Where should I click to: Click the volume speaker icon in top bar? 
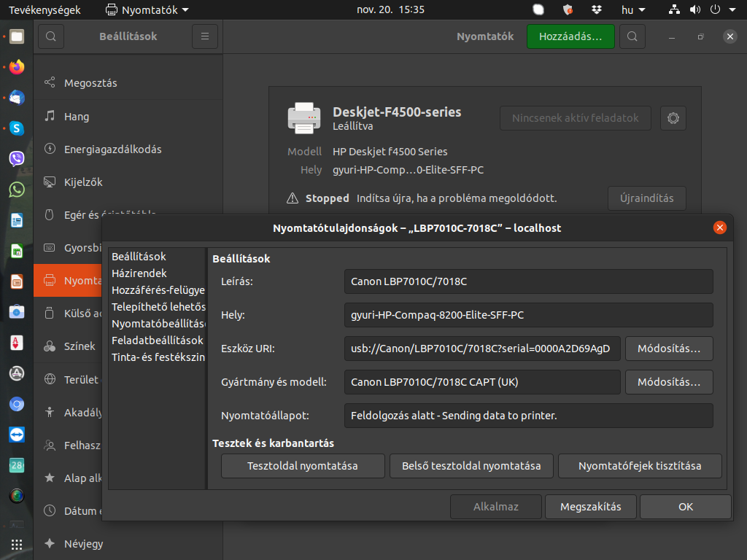[x=695, y=9]
